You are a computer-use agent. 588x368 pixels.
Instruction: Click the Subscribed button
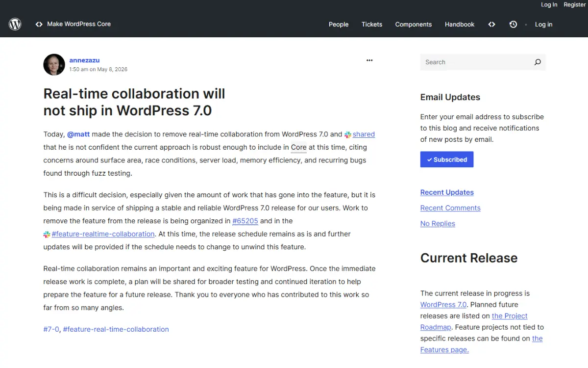[447, 159]
